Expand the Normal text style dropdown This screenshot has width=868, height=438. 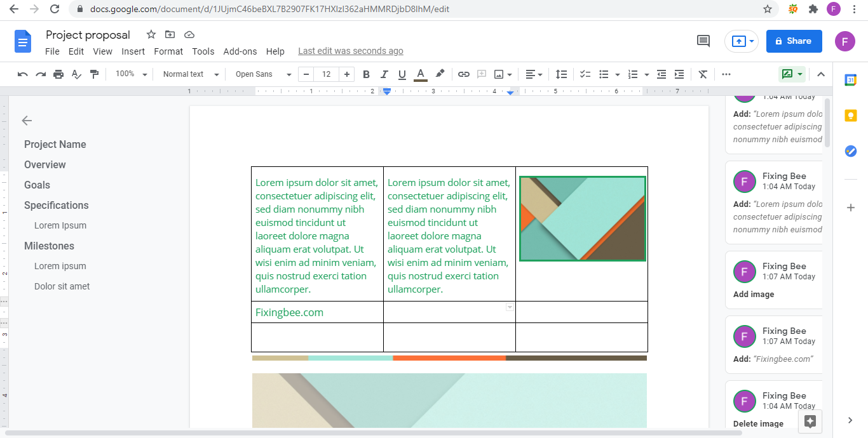coord(191,74)
